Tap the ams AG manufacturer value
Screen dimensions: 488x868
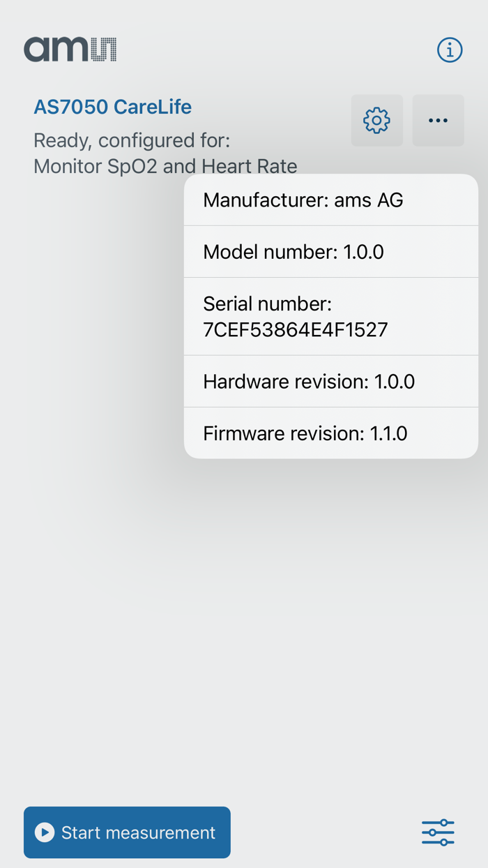click(x=369, y=200)
